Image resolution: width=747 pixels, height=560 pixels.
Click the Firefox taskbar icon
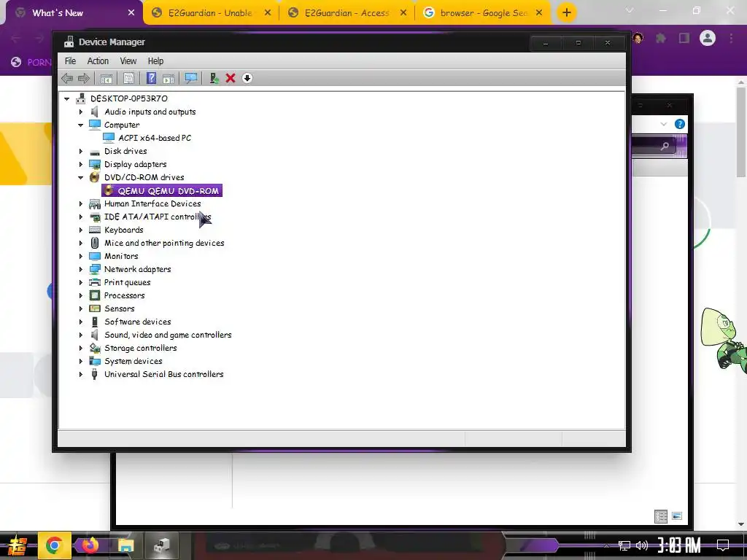[90, 545]
